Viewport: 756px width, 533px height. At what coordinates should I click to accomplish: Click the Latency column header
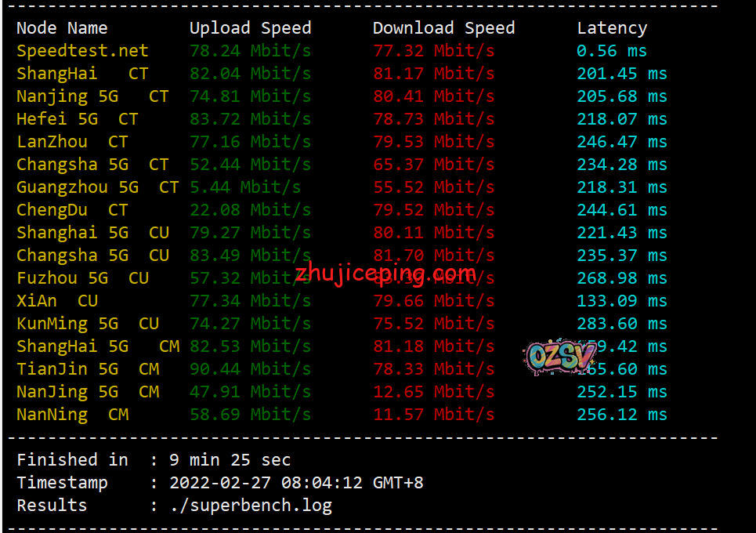[613, 28]
